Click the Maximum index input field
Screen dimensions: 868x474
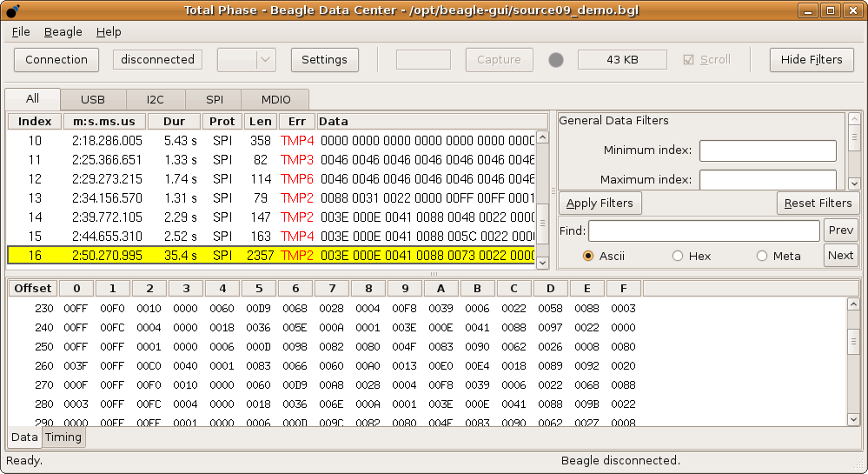(x=768, y=180)
